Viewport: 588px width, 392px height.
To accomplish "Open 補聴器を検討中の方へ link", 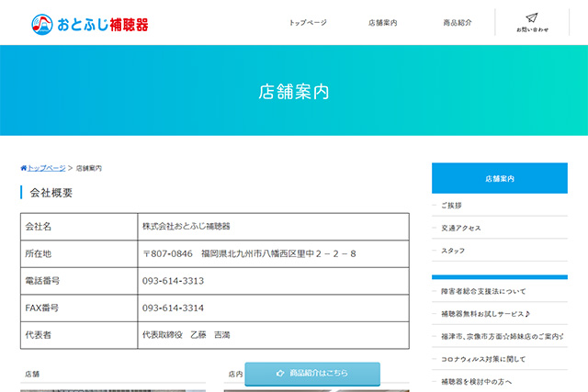I will [x=476, y=381].
